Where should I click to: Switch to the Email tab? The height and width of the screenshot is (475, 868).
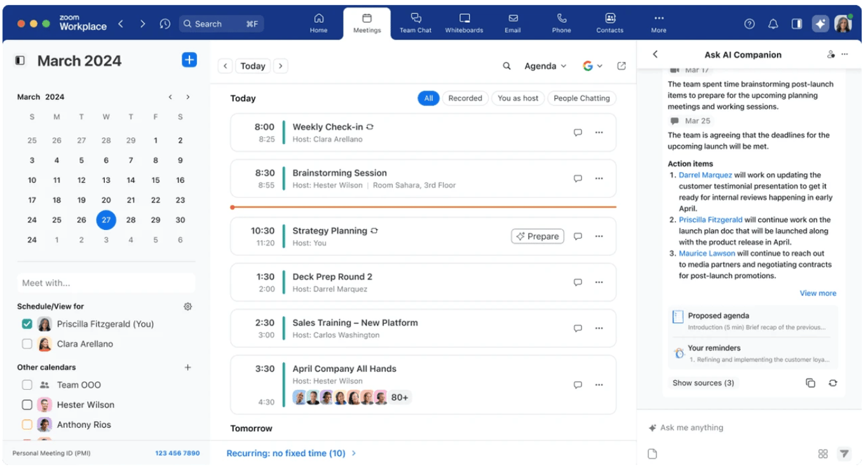(x=513, y=23)
